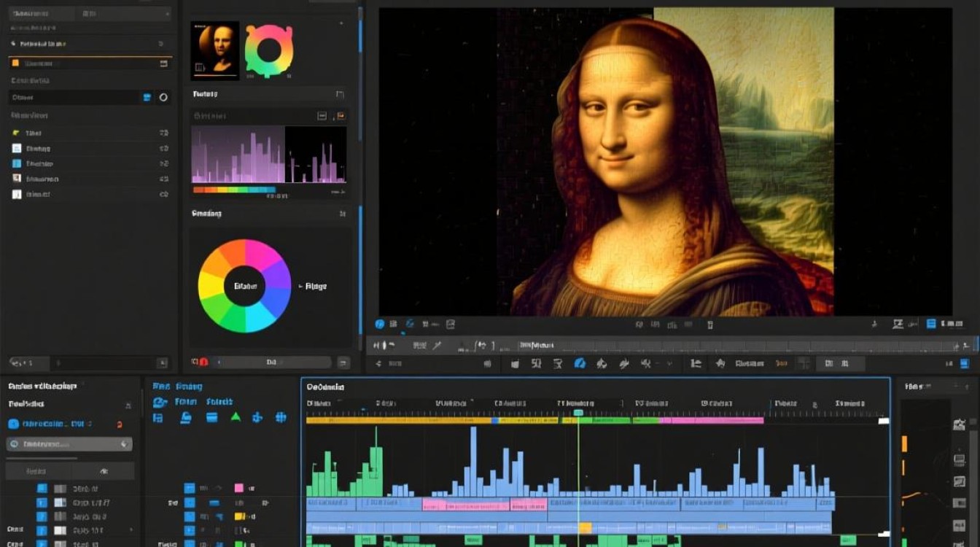This screenshot has width=980, height=547.
Task: Click the blue square icon under the viewer's right corner
Action: pyautogui.click(x=931, y=324)
